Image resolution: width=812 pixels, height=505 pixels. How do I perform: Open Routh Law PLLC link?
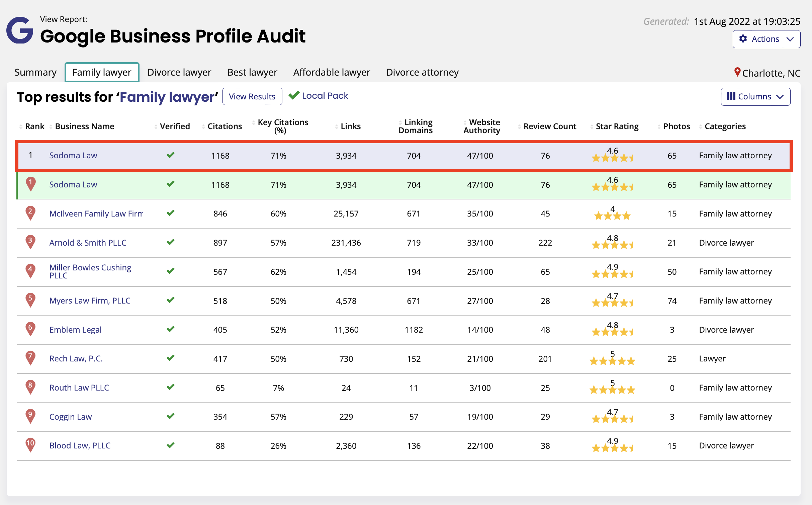(79, 388)
